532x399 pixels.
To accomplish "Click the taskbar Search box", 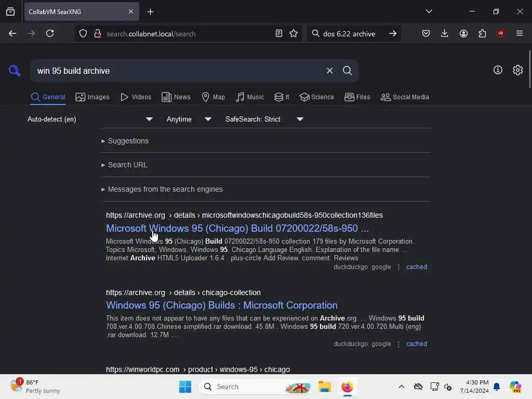I will pyautogui.click(x=255, y=387).
